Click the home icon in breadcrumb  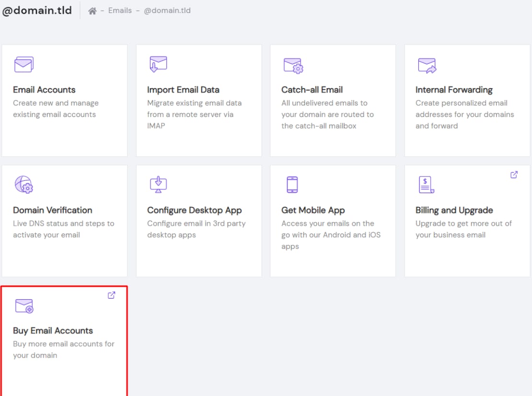tap(93, 11)
